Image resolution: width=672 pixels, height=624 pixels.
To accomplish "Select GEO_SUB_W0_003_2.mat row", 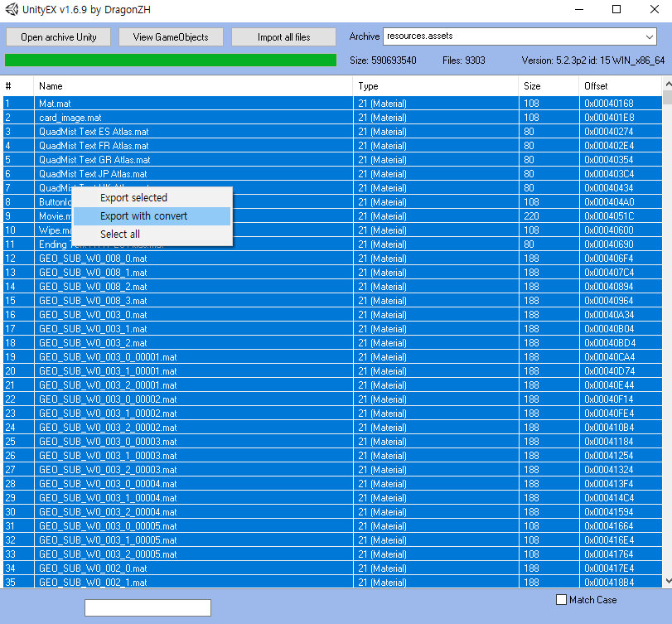I will coord(332,343).
